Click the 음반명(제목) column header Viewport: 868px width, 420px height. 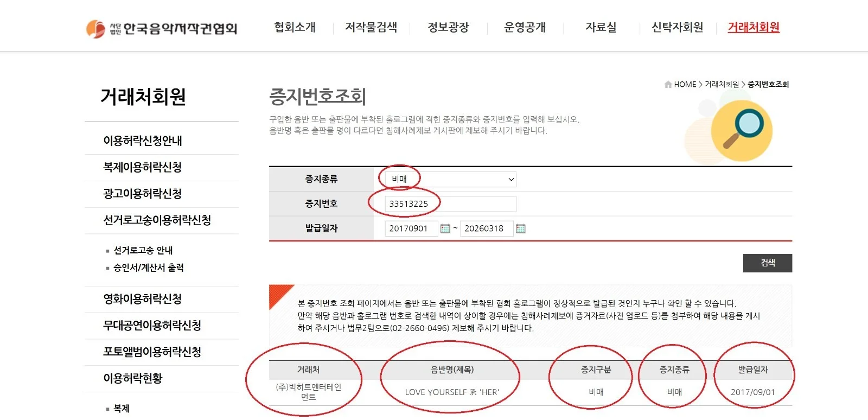click(452, 370)
